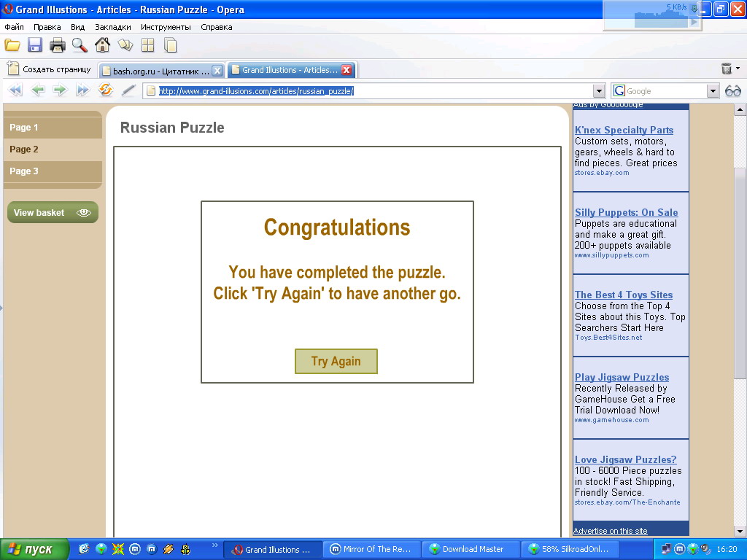Screen dimensions: 747x560
Task: Click the glasses icon beside search box
Action: (x=732, y=90)
